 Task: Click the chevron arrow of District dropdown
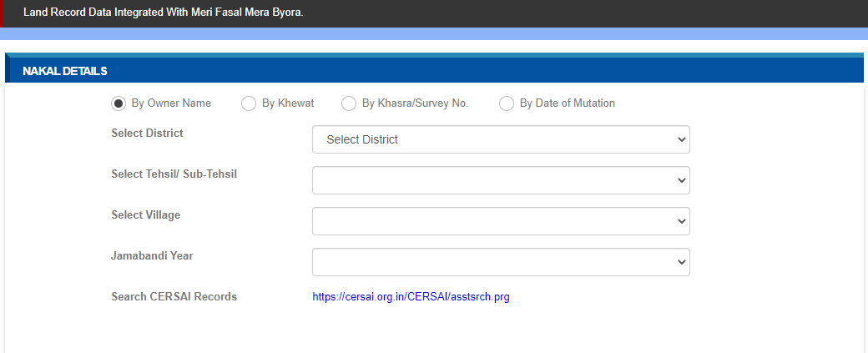(x=681, y=139)
